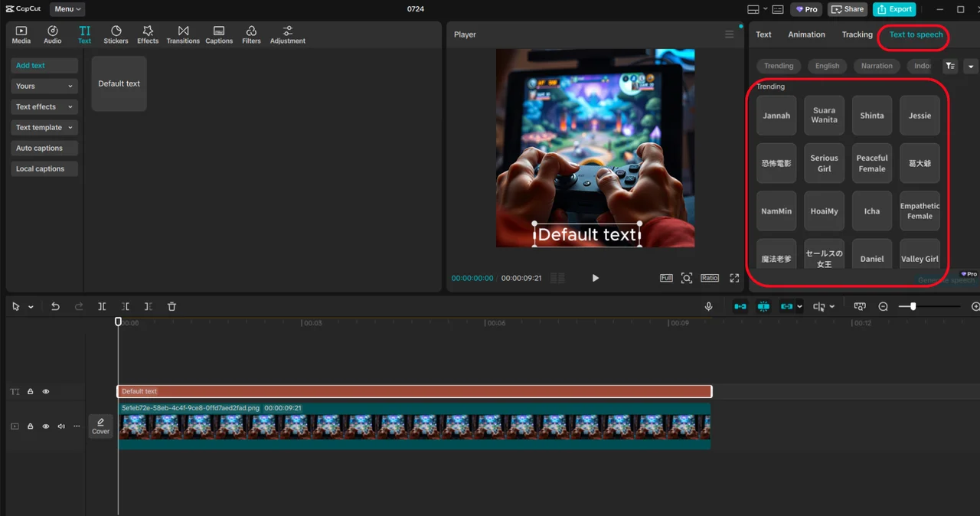This screenshot has width=980, height=516.
Task: Select the Jessie voice
Action: 920,116
